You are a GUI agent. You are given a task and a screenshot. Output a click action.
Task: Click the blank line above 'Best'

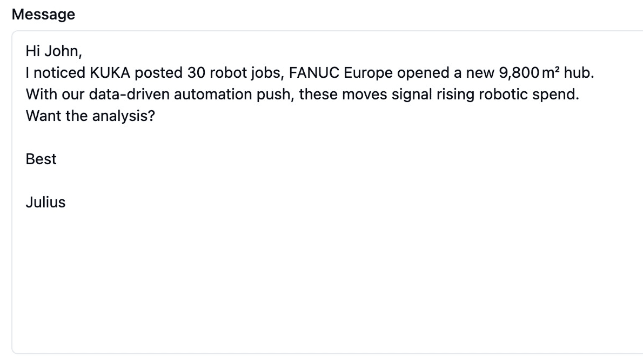[327, 138]
